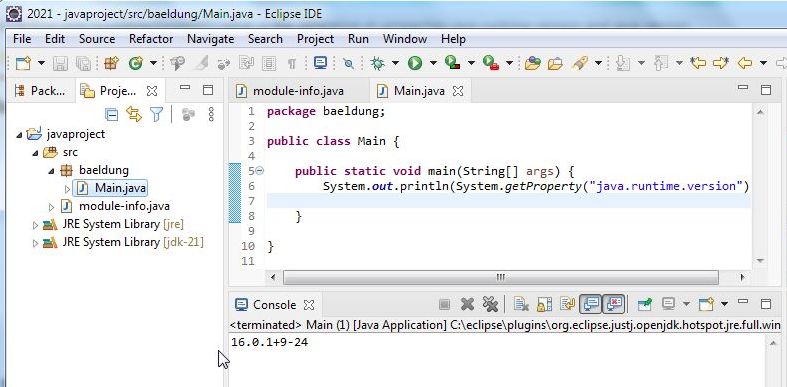Screen dimensions: 787x387
Task: Expand JRE System Library [jre] node
Action: (x=35, y=225)
